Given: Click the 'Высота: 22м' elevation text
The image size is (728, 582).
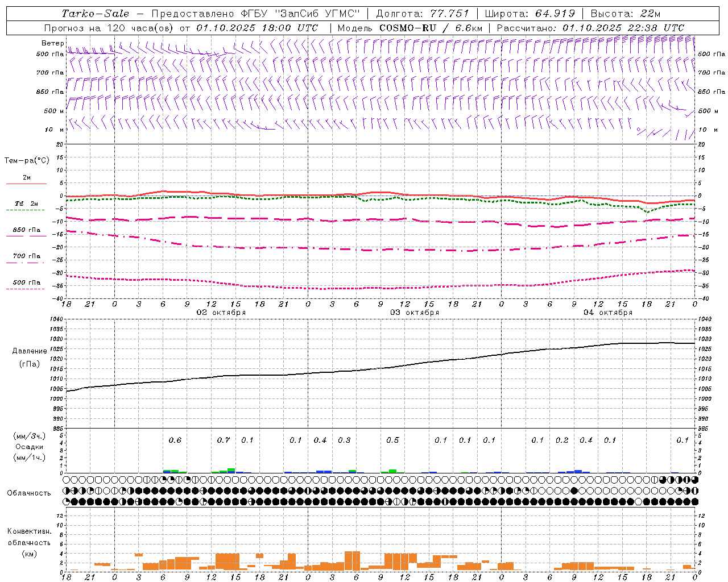Looking at the screenshot, I should point(626,14).
